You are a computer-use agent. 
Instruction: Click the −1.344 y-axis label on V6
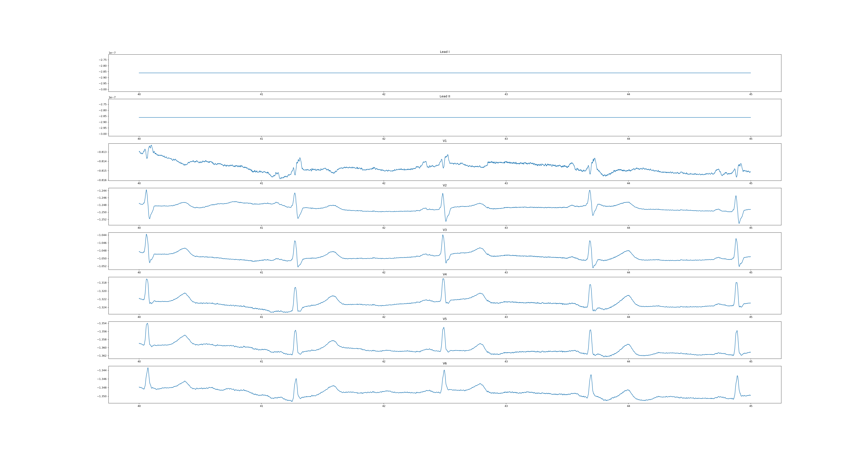coord(102,370)
